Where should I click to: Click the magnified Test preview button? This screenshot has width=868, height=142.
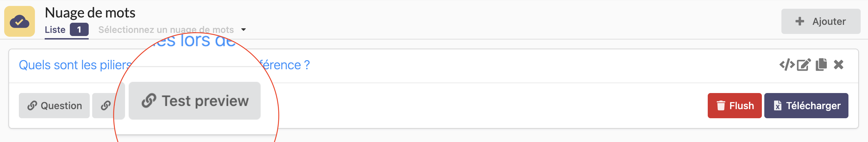tap(194, 101)
